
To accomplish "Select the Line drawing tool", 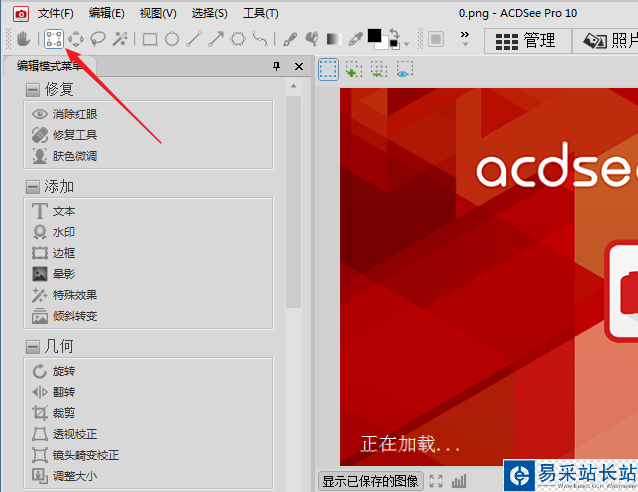I will [x=194, y=39].
